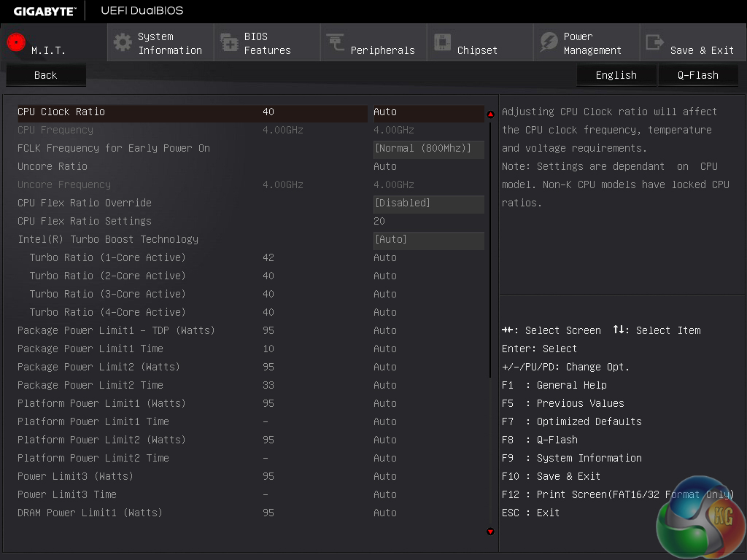
Task: Click the BIOS Features chip icon
Action: [x=229, y=42]
